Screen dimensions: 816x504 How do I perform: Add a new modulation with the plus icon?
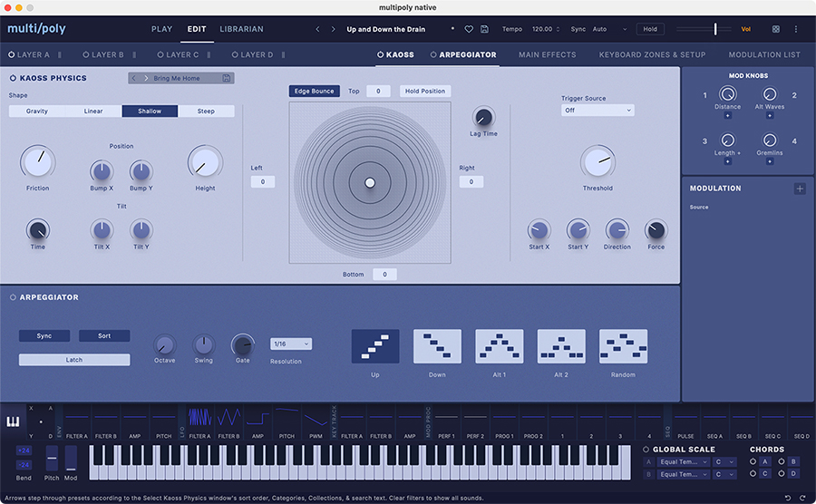tap(800, 189)
